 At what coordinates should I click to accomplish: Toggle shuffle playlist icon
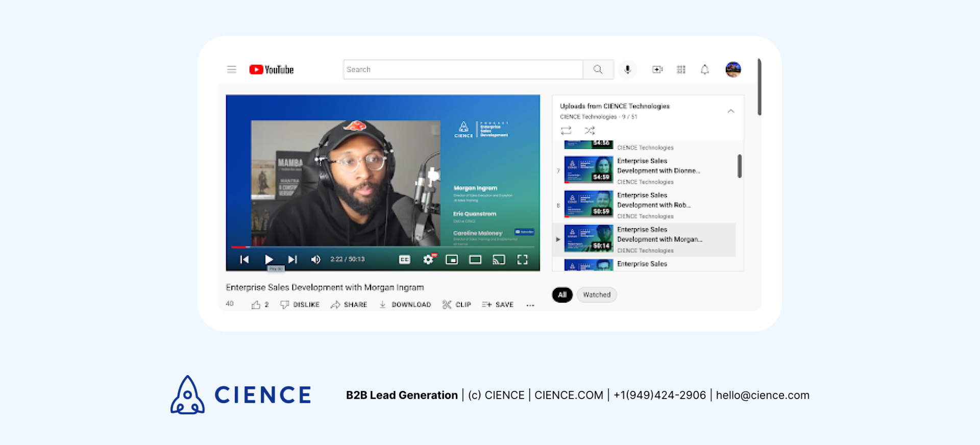pyautogui.click(x=590, y=131)
